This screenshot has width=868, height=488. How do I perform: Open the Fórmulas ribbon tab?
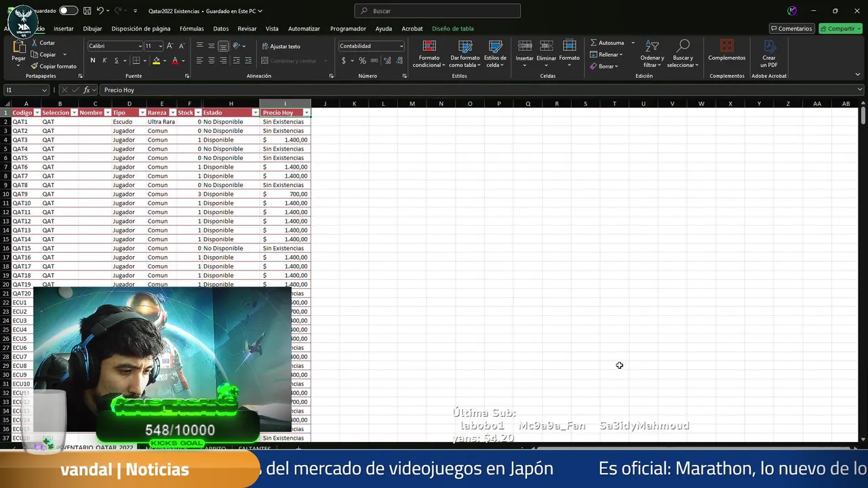coord(192,28)
